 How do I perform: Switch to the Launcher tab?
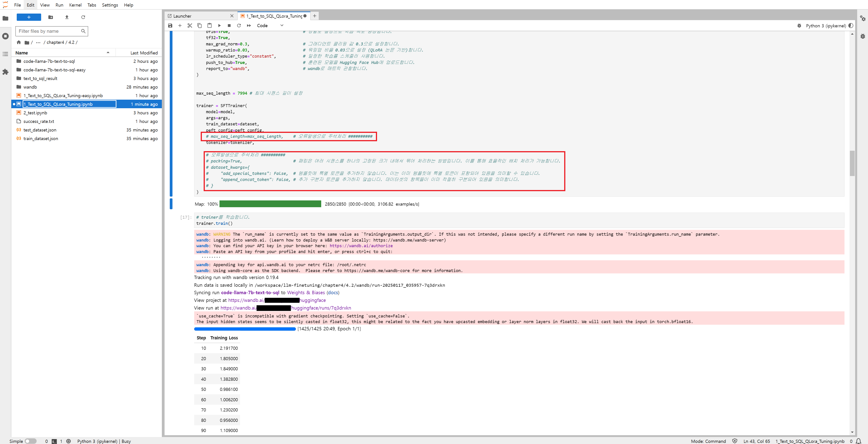click(x=182, y=16)
